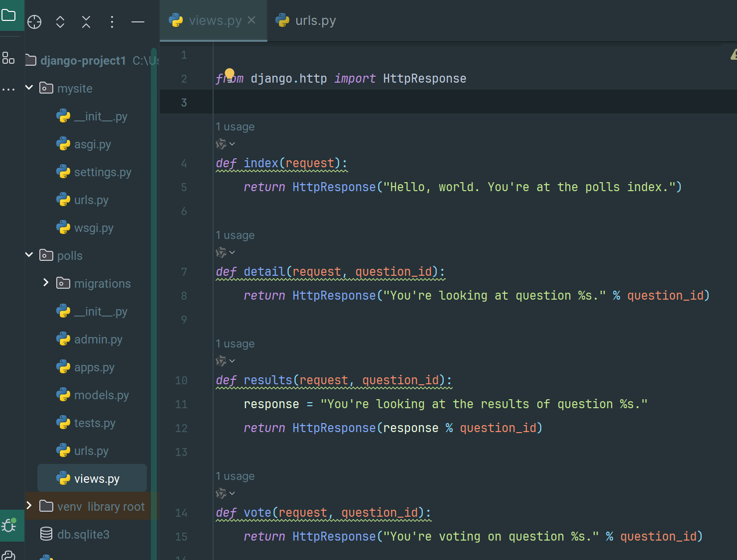Click the Select Opened File crosshair icon
The width and height of the screenshot is (737, 560).
pyautogui.click(x=34, y=22)
